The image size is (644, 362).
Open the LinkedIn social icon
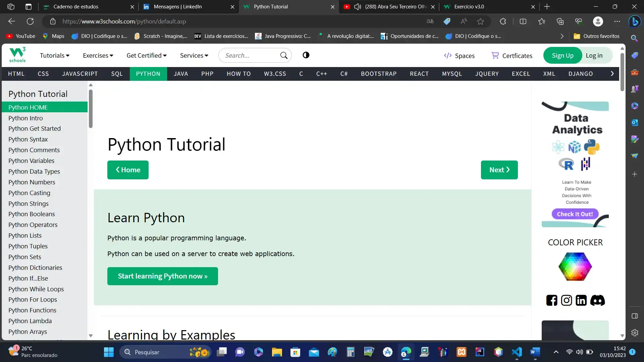[581, 300]
